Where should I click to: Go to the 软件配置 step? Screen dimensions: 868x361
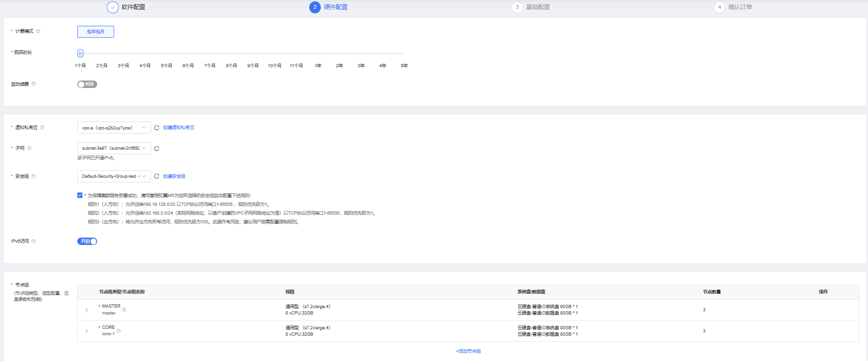pos(133,7)
